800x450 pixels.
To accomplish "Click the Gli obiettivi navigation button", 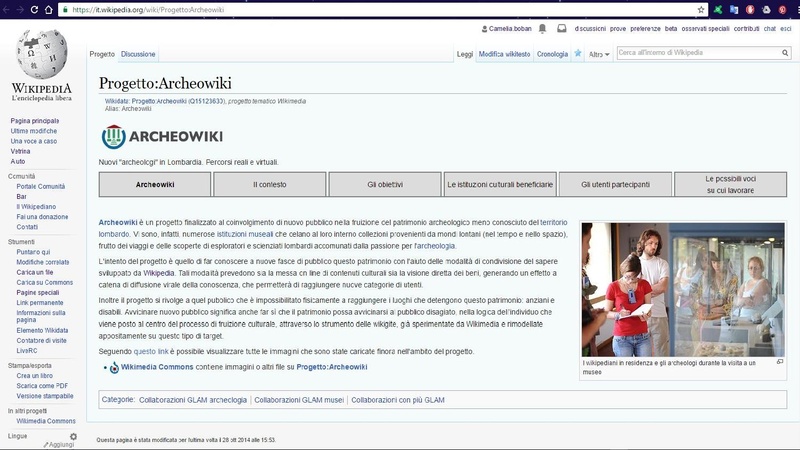I will pos(385,184).
